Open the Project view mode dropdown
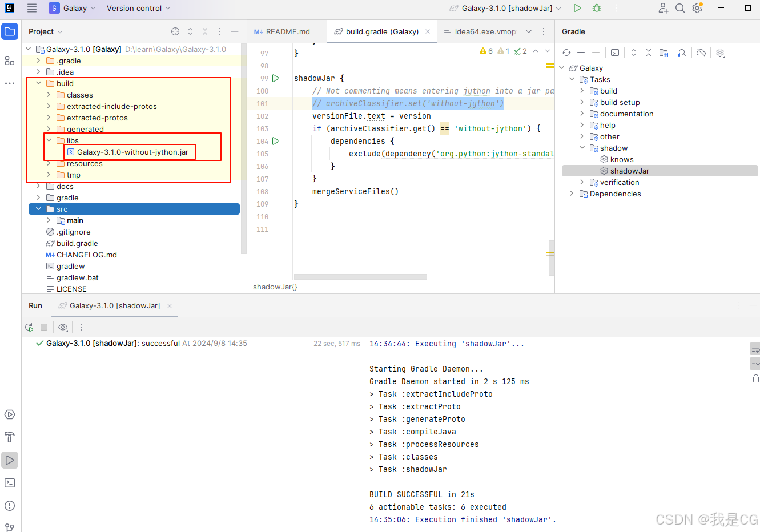Image resolution: width=760 pixels, height=532 pixels. [46, 31]
